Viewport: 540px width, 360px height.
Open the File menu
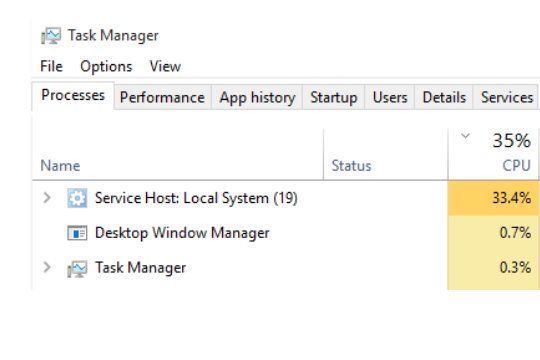point(51,66)
